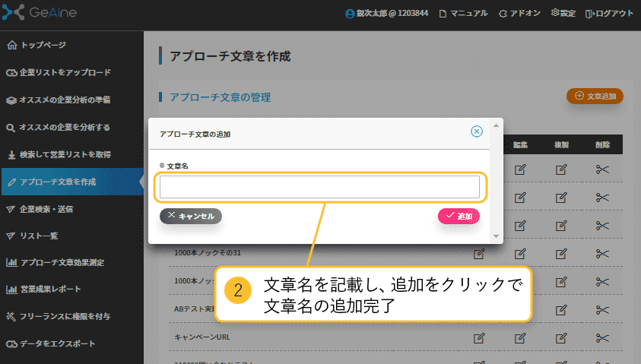Open 営業成果レポート in the sidebar

point(51,289)
